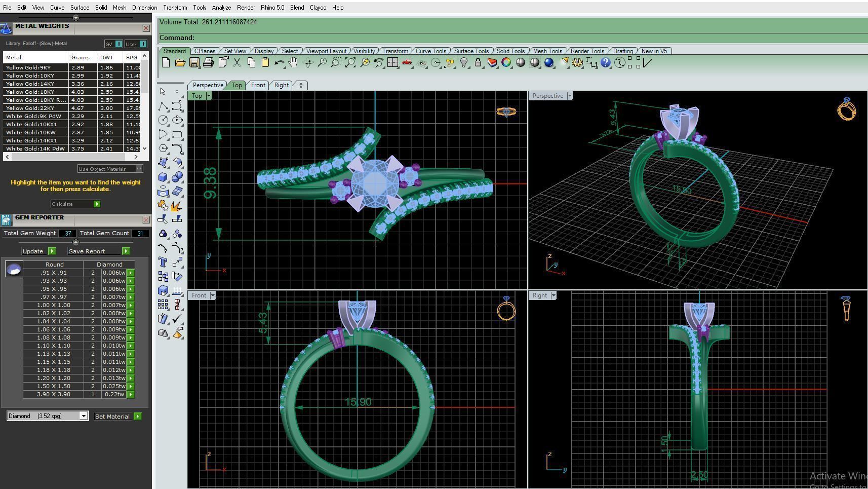This screenshot has width=868, height=489.
Task: Click the Print icon
Action: click(208, 63)
